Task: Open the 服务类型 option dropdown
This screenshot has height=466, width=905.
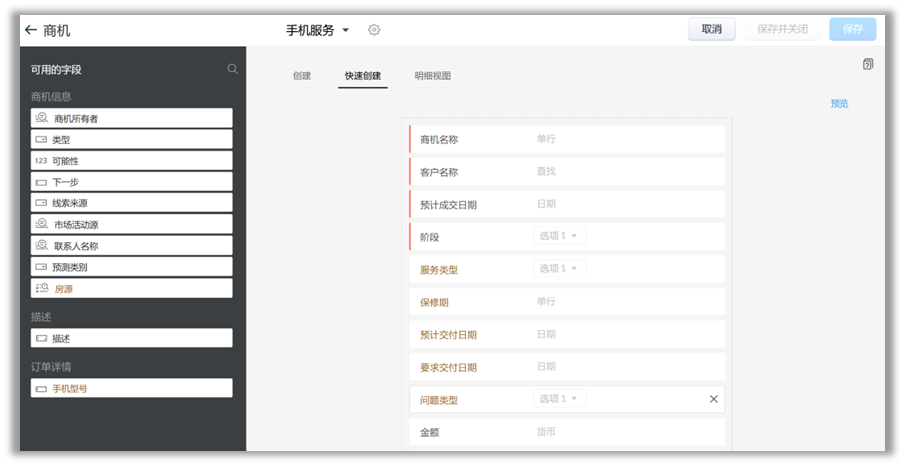Action: point(559,268)
